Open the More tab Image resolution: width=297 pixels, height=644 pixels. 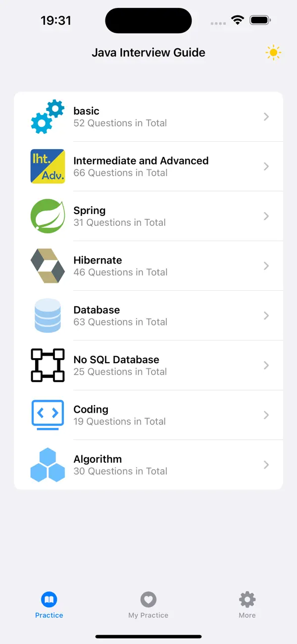point(247,603)
